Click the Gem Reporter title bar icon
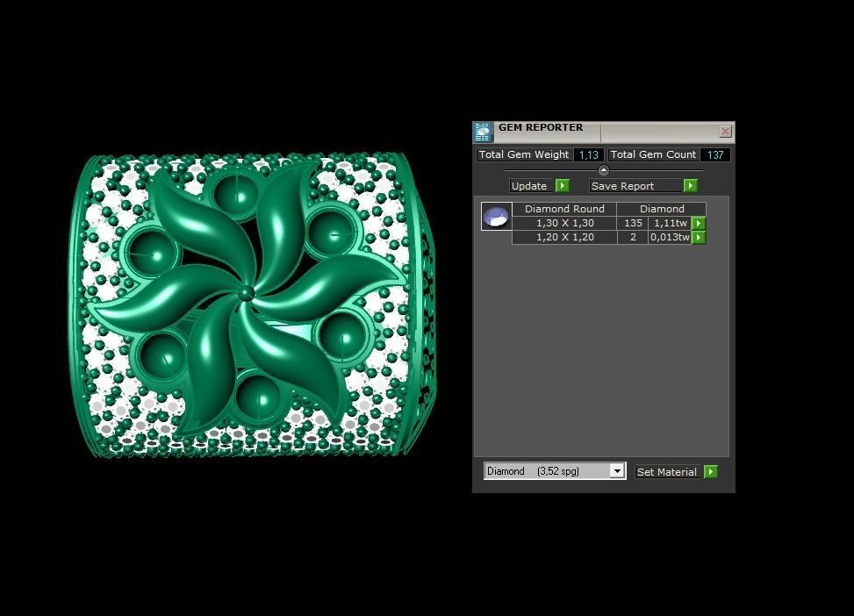Viewport: 854px width, 616px height. click(x=483, y=132)
